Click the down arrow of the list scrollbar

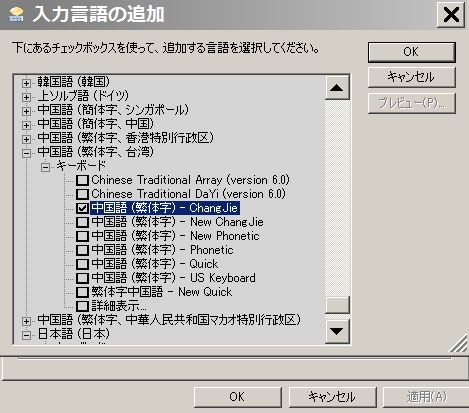pyautogui.click(x=337, y=331)
